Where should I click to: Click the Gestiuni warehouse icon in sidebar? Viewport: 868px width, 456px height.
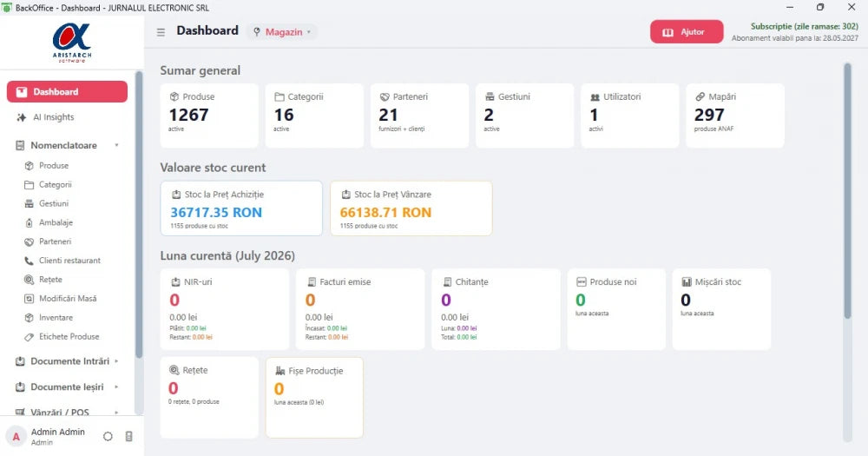click(x=29, y=204)
